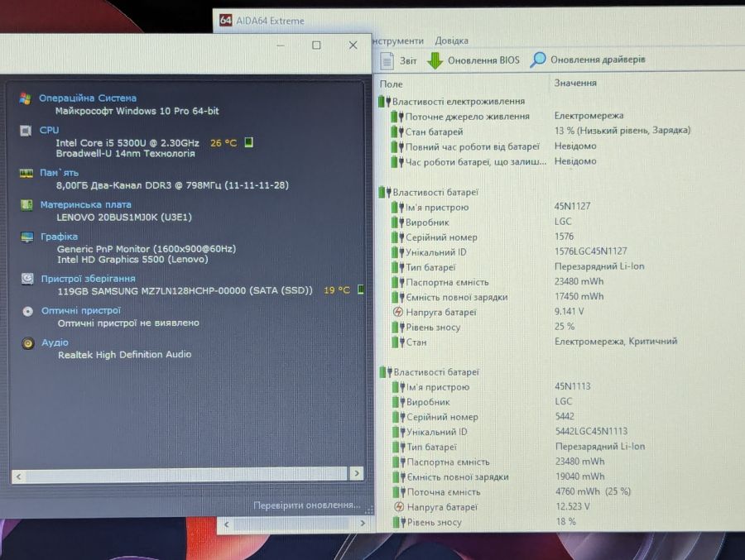745x560 pixels.
Task: Click the voltage icon beside 9.141 V row
Action: coord(398,312)
